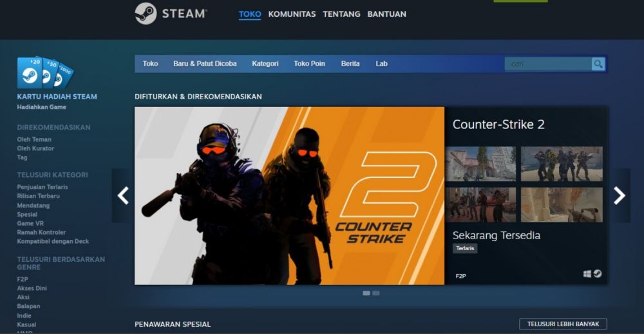Open the first Counter-Strike 2 screenshot thumbnail
The width and height of the screenshot is (644, 334).
[x=480, y=164]
